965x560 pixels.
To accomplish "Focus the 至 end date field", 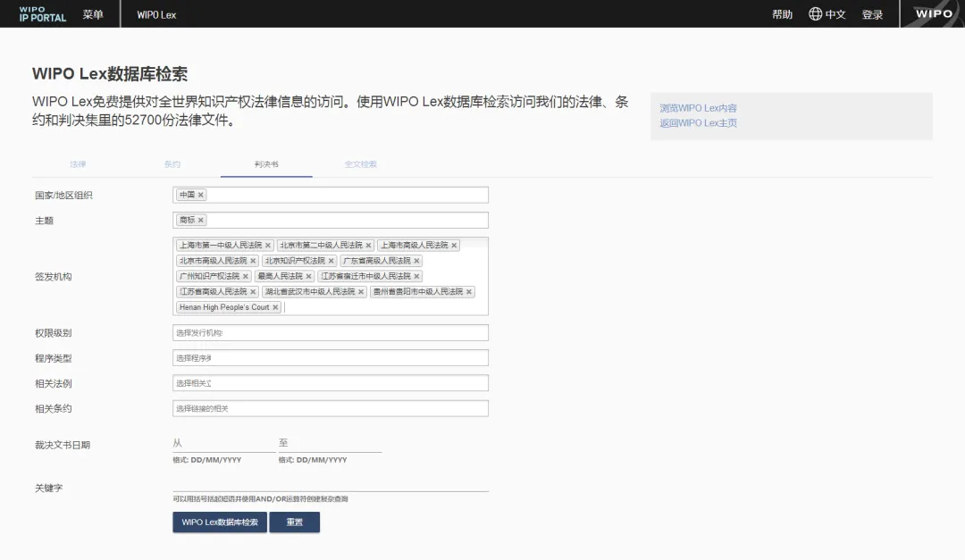I will pos(330,444).
